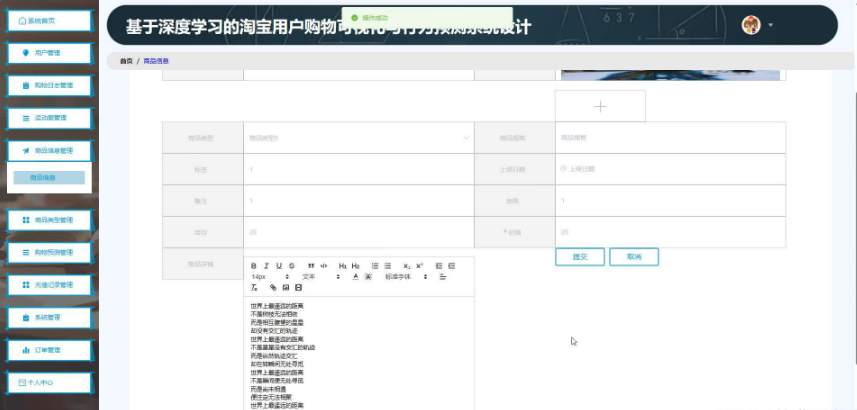Focus the 库存 input field showing 20
The width and height of the screenshot is (857, 410).
(x=359, y=232)
